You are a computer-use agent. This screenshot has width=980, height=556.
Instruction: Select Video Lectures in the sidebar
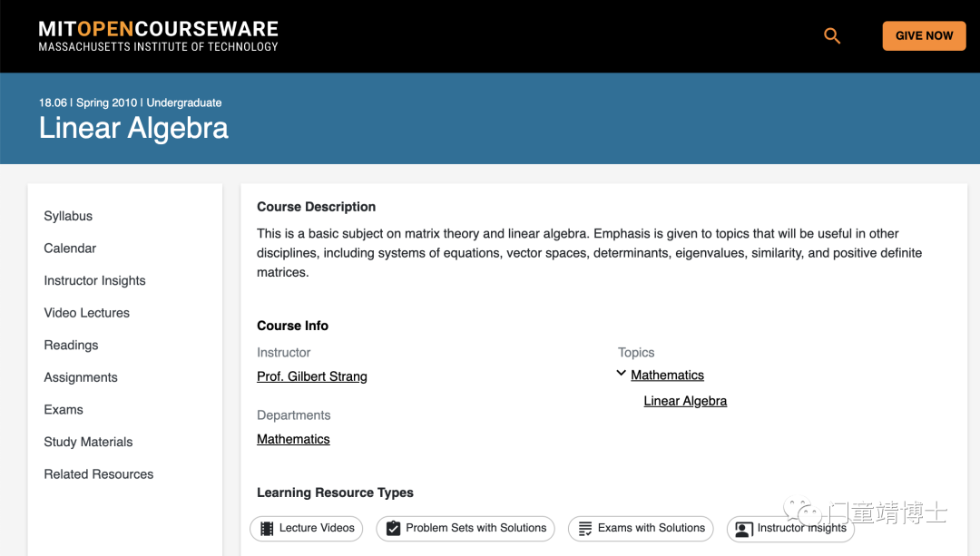[87, 313]
